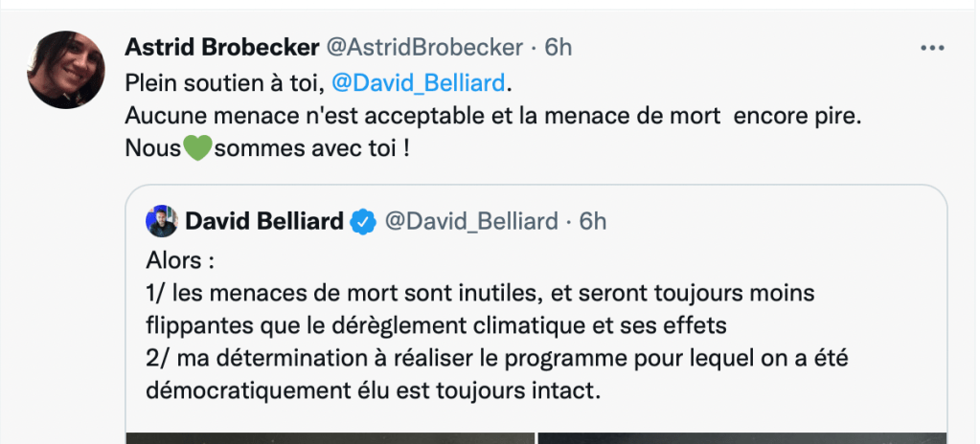The image size is (980, 444).
Task: Click David Belliard's bold name in quoted tweet
Action: 263,222
